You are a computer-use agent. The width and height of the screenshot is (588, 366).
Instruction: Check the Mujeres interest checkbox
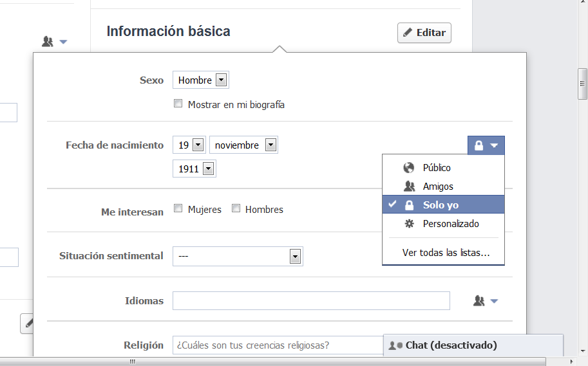(178, 208)
